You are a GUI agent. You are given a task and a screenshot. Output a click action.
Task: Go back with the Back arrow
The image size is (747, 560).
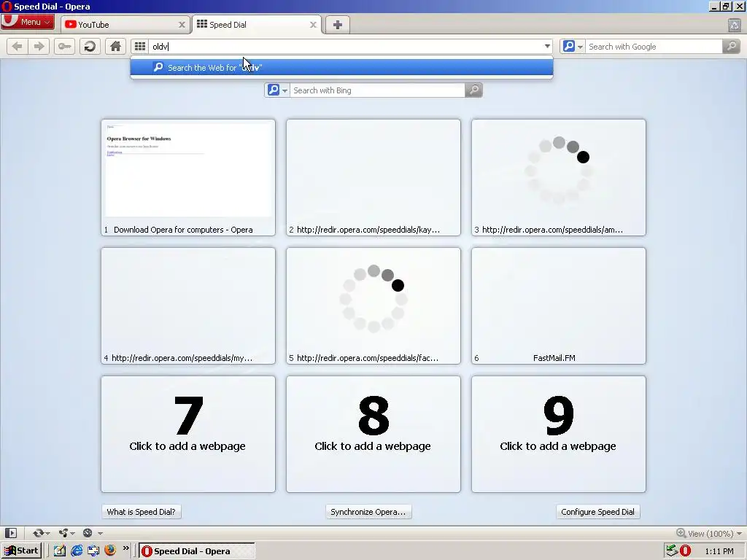(18, 46)
